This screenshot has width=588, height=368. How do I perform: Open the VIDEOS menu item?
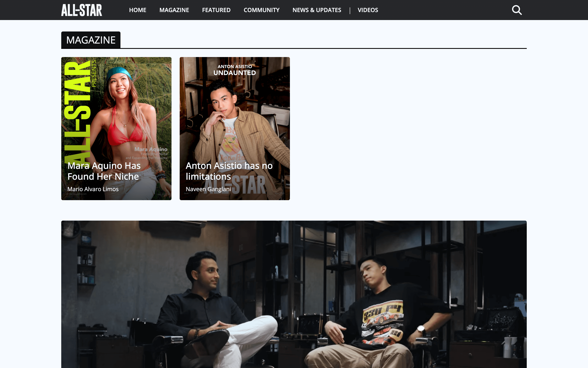pyautogui.click(x=368, y=10)
